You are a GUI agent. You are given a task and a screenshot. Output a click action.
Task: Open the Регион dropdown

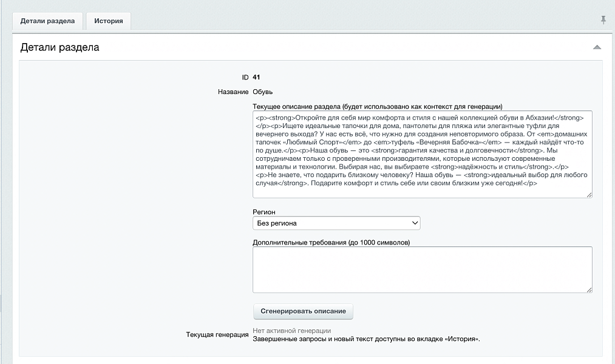click(x=336, y=223)
